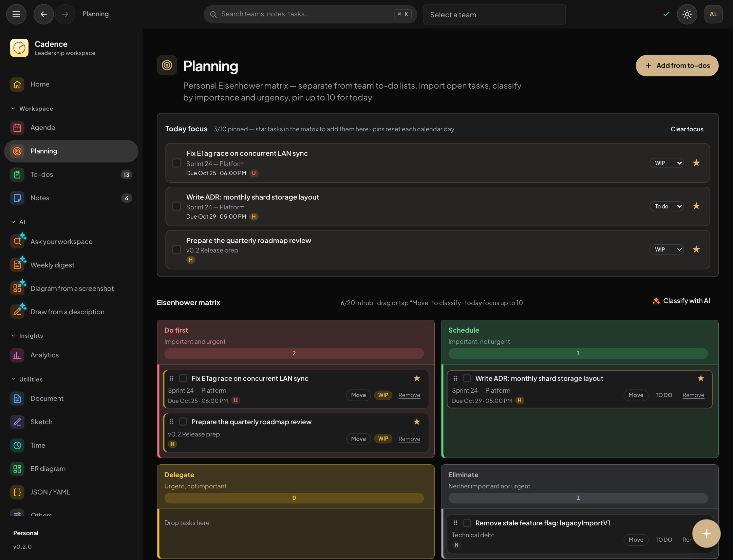
Task: Check Write ADR task in Today focus
Action: (177, 206)
